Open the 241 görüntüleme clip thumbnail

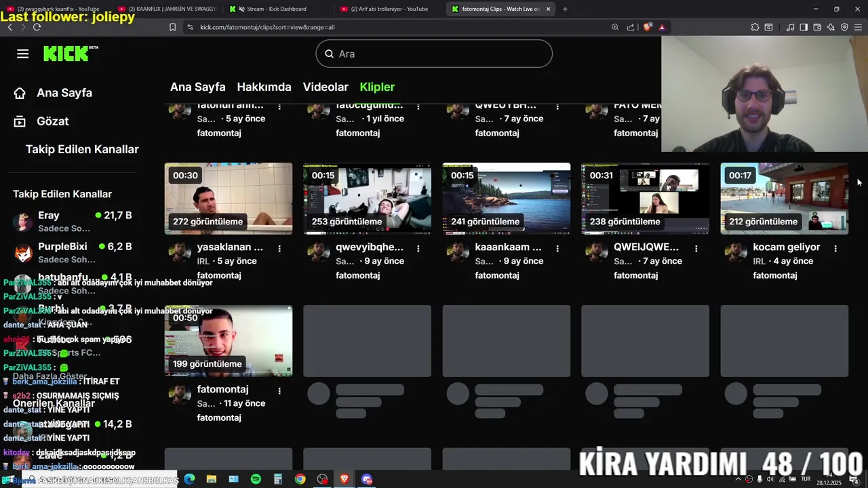(507, 199)
